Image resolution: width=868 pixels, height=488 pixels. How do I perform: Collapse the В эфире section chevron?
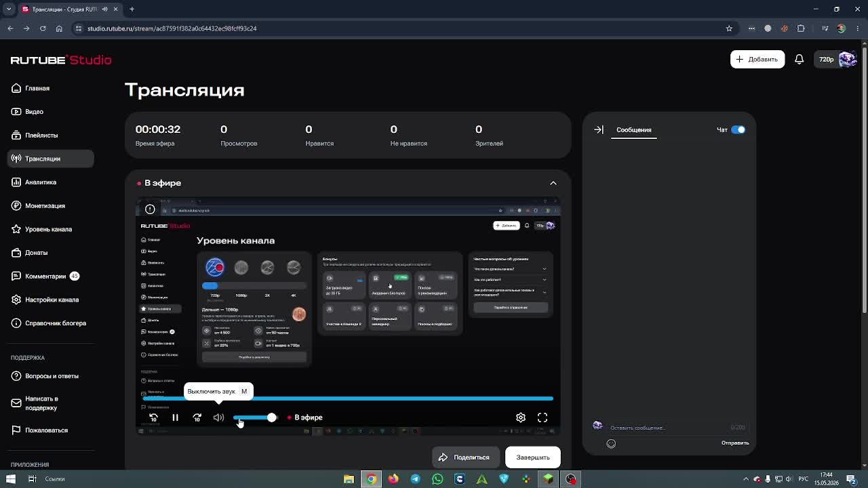pos(553,183)
